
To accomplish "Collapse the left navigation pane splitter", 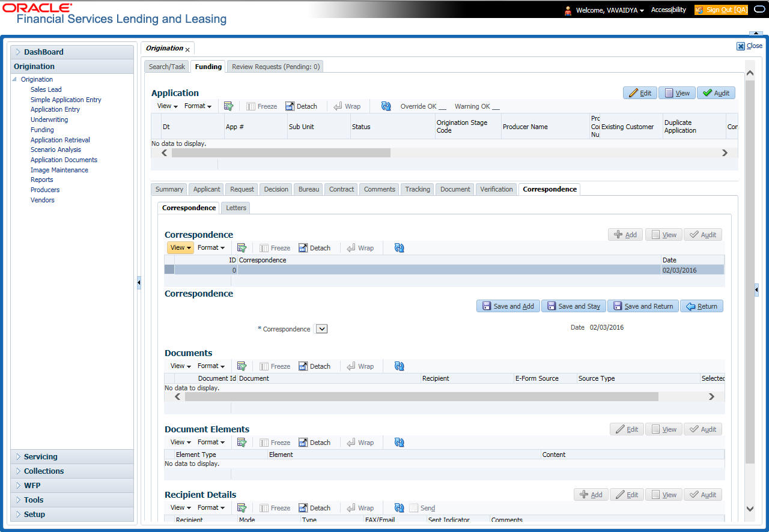I will click(138, 282).
